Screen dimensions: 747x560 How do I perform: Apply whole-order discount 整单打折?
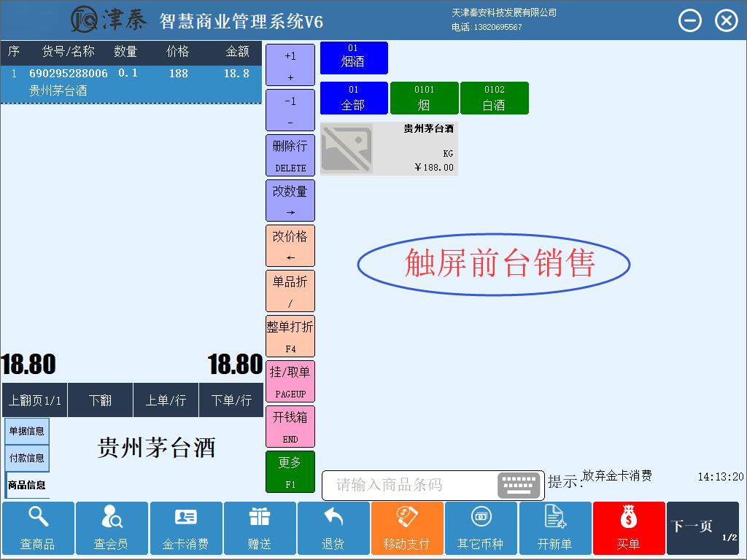tap(290, 335)
